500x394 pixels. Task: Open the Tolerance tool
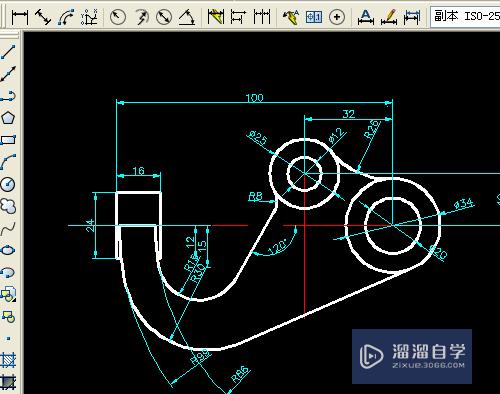pyautogui.click(x=314, y=17)
